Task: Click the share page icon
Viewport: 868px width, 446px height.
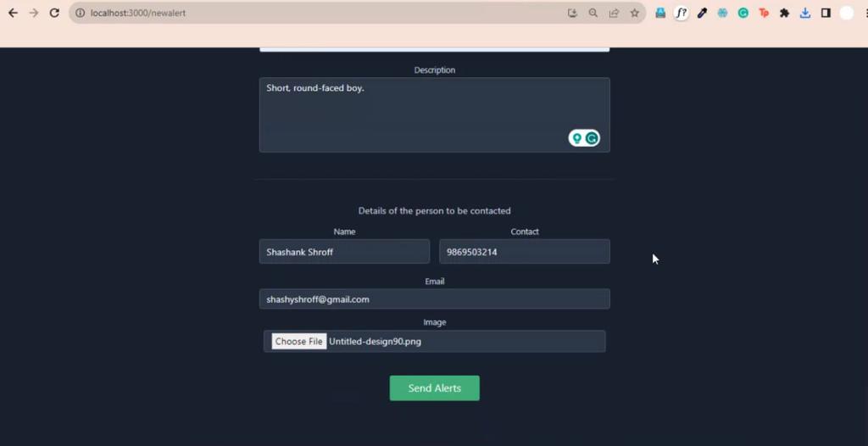Action: click(614, 13)
